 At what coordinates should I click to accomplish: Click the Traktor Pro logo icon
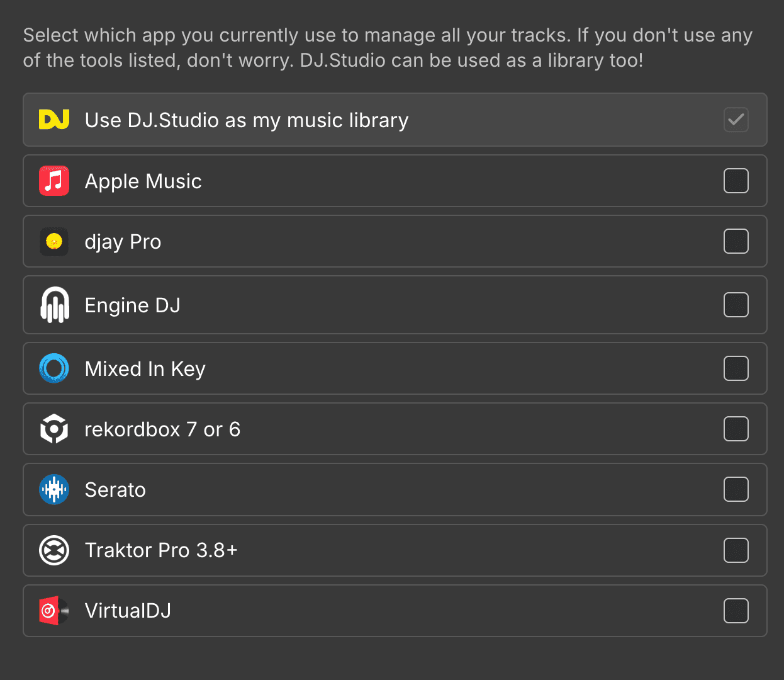pos(53,550)
